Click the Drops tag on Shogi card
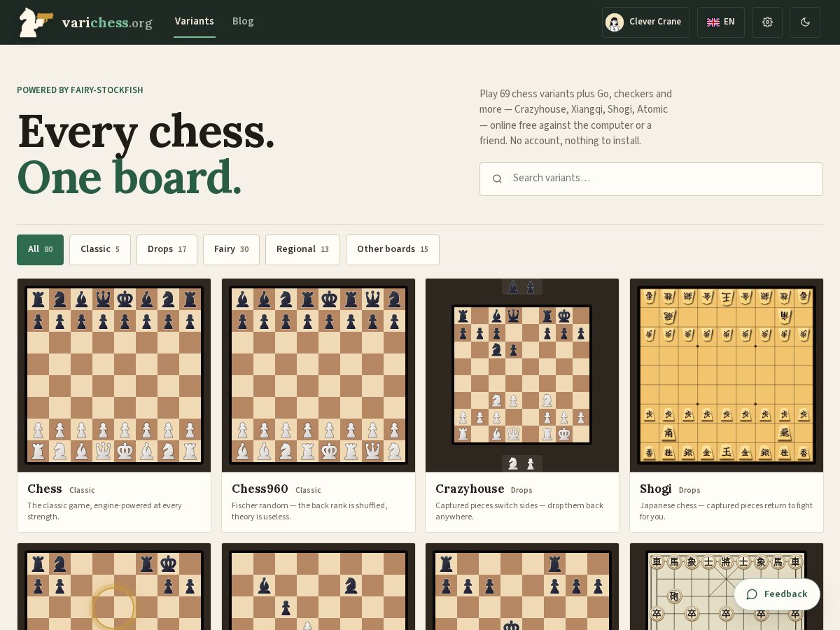This screenshot has width=840, height=630. pos(689,490)
